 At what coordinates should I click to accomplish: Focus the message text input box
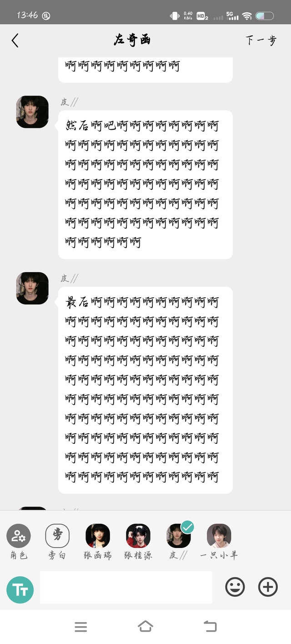pos(126,587)
